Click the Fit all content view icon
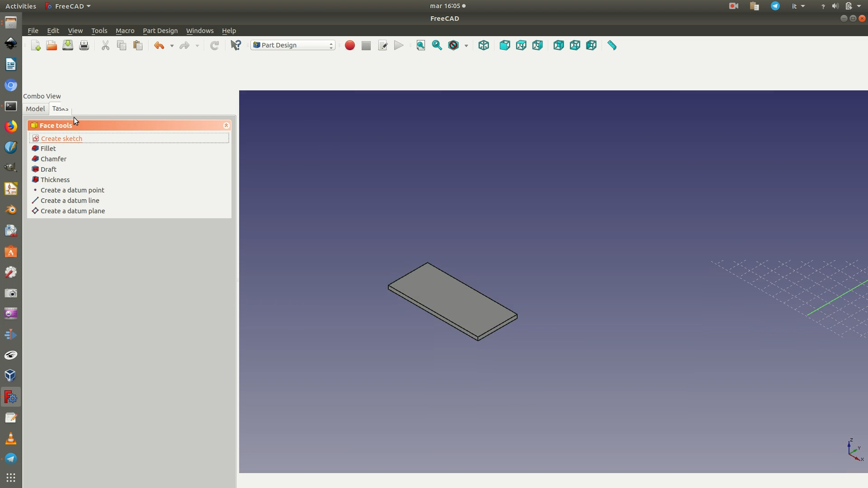The height and width of the screenshot is (488, 868). pos(420,45)
